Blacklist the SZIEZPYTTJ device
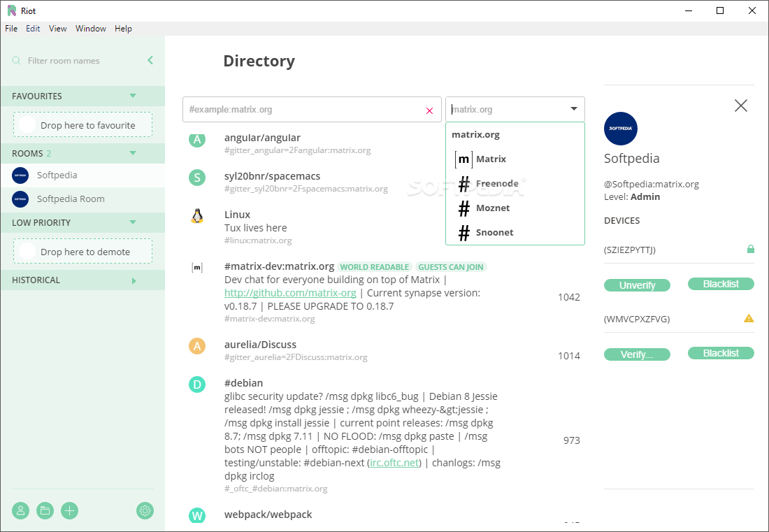This screenshot has width=769, height=532. pos(721,284)
